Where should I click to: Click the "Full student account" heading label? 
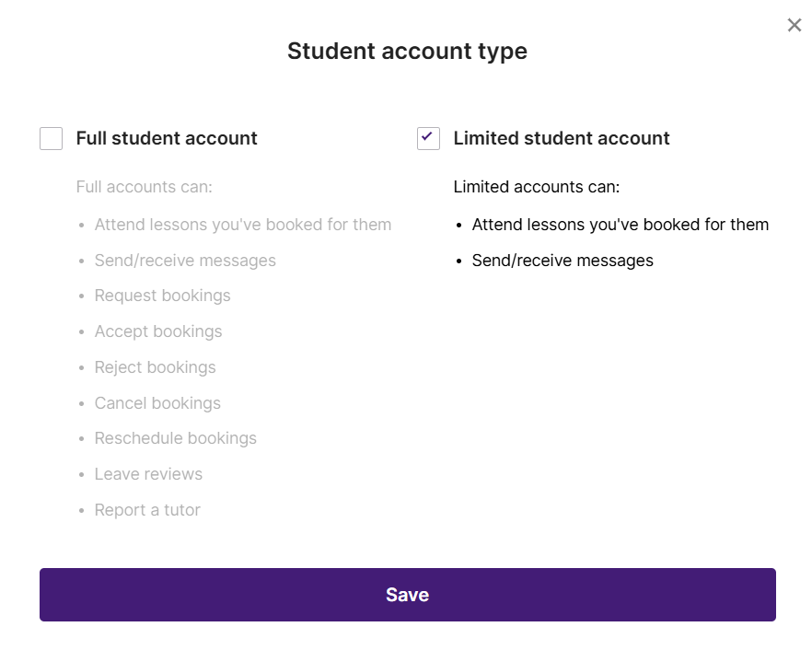(167, 139)
